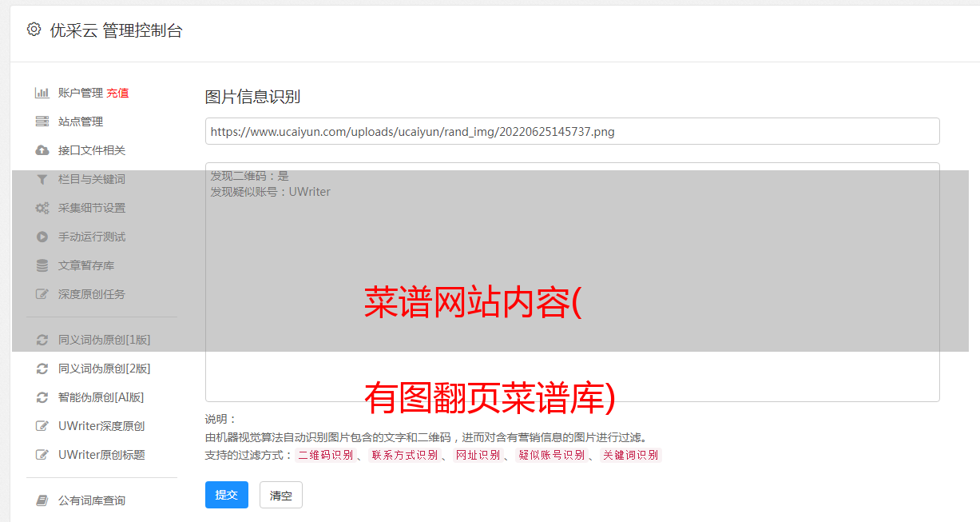The width and height of the screenshot is (980, 522).
Task: Click the 说明： label
Action: pos(220,420)
